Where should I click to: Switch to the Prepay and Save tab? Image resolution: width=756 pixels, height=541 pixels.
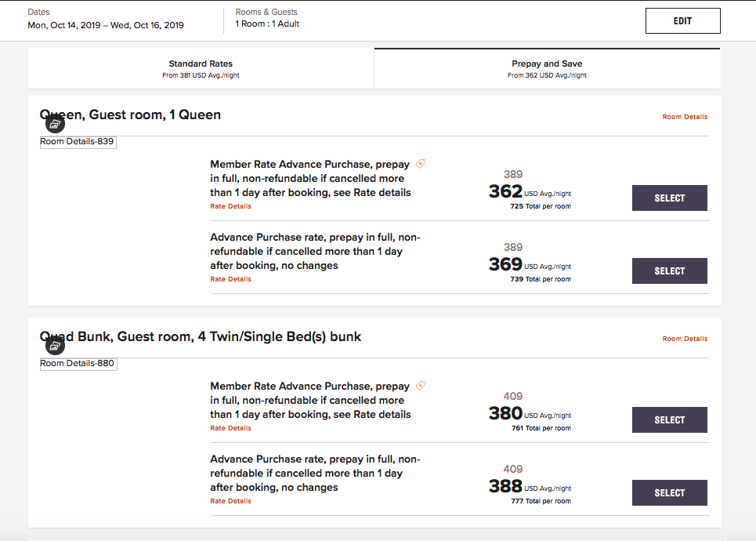pyautogui.click(x=547, y=68)
